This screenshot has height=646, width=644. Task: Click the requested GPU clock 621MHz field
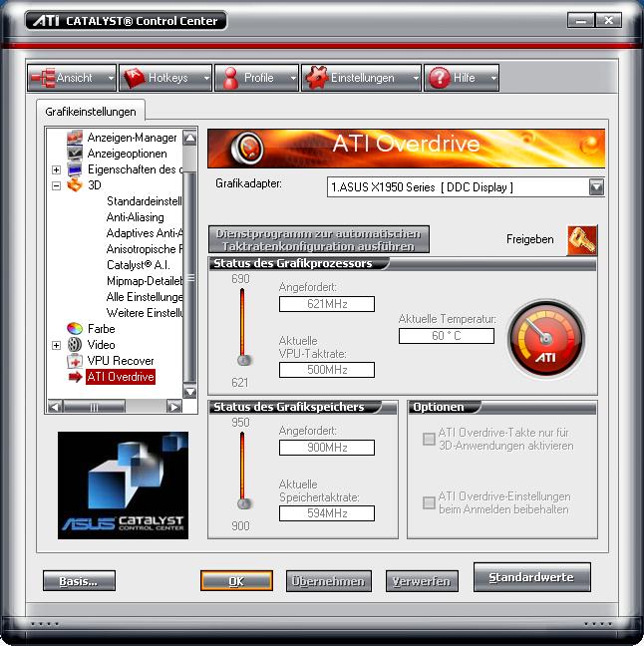327,304
